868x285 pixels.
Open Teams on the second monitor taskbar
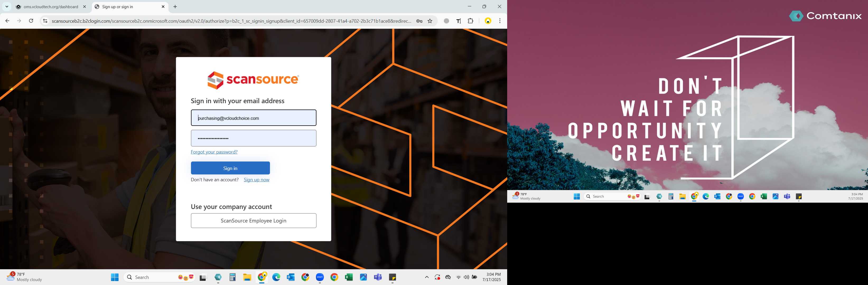tap(787, 197)
